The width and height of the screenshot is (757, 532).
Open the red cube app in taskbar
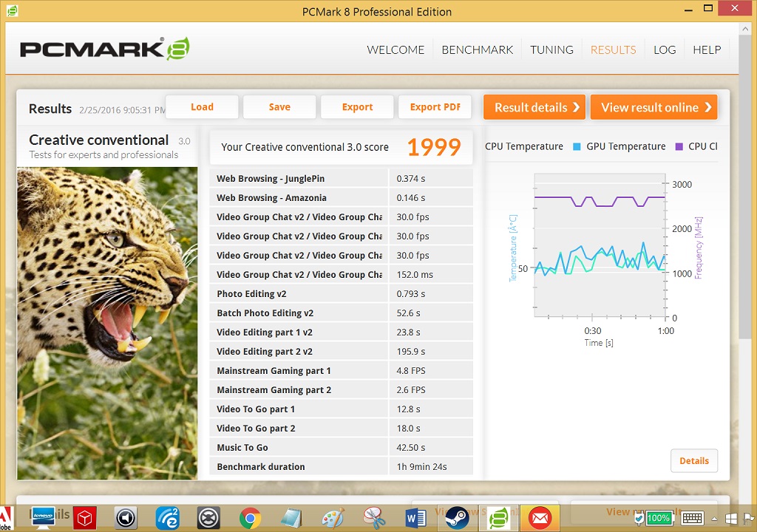[x=85, y=518]
